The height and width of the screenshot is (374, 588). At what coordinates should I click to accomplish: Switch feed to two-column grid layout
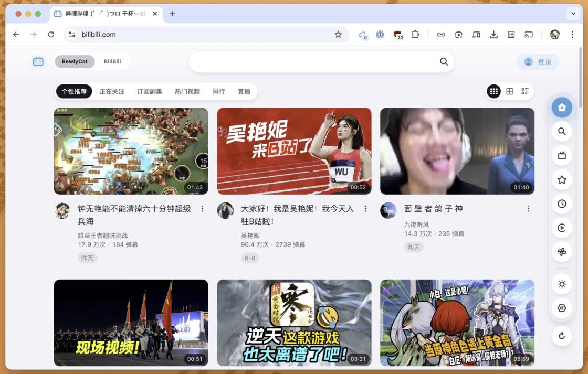coord(509,91)
